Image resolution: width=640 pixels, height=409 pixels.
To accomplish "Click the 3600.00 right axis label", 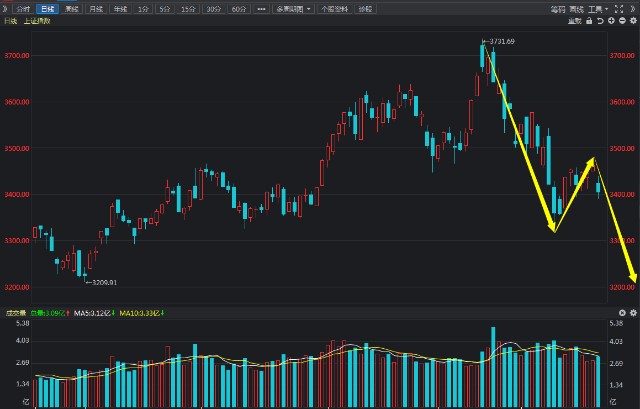I will tap(622, 102).
